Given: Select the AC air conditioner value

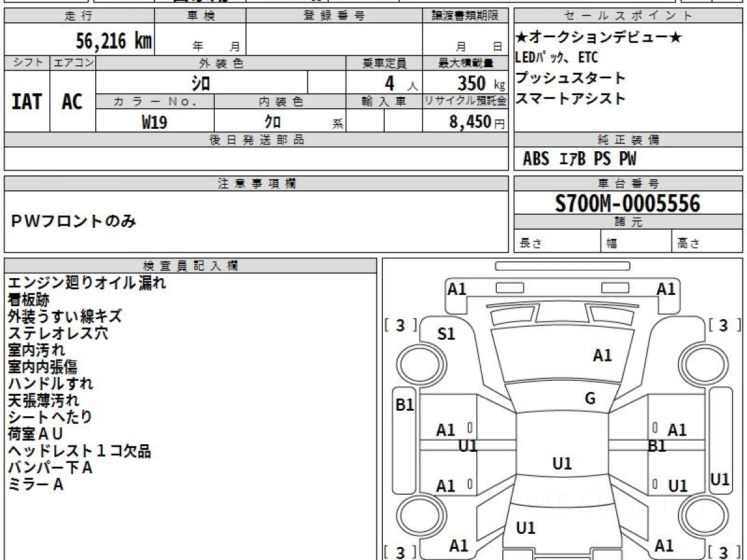Looking at the screenshot, I should [72, 101].
